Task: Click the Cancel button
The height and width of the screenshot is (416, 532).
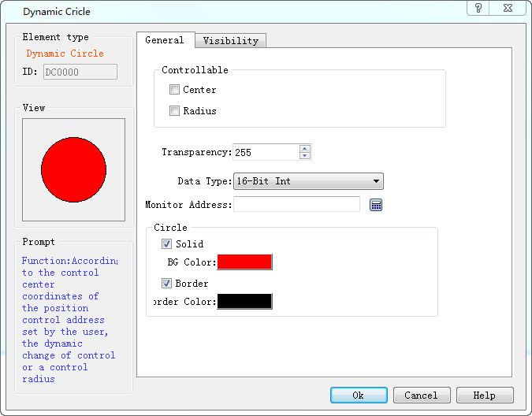Action: [x=422, y=396]
